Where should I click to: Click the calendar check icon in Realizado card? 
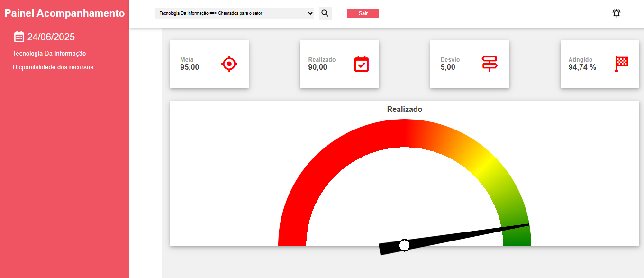tap(361, 64)
